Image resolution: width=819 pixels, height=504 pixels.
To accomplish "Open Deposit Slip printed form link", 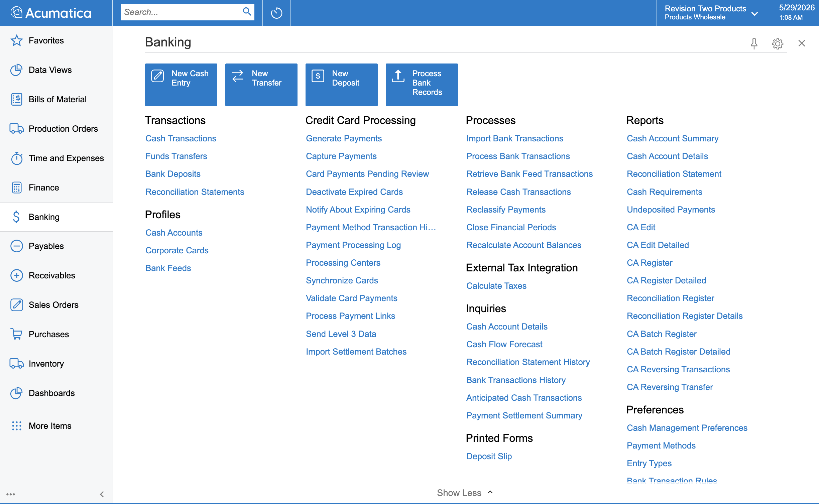I will [x=489, y=456].
